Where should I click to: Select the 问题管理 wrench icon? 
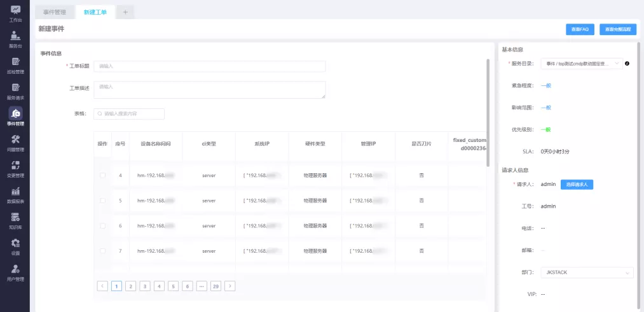(x=15, y=140)
